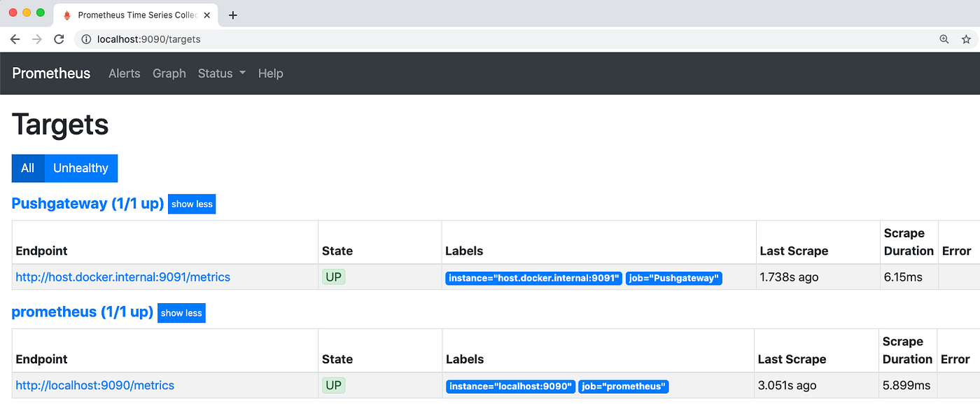Open the Graph page from the navbar
This screenshot has height=404, width=980.
pos(169,74)
